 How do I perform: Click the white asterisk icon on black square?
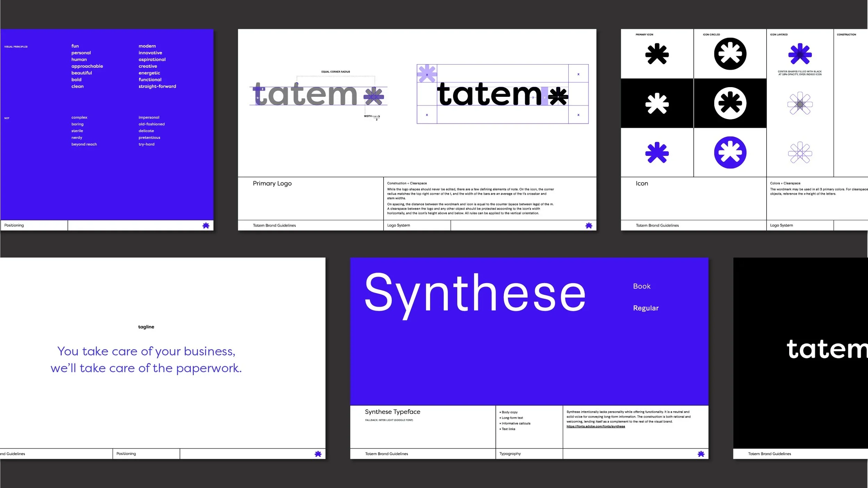coord(657,103)
